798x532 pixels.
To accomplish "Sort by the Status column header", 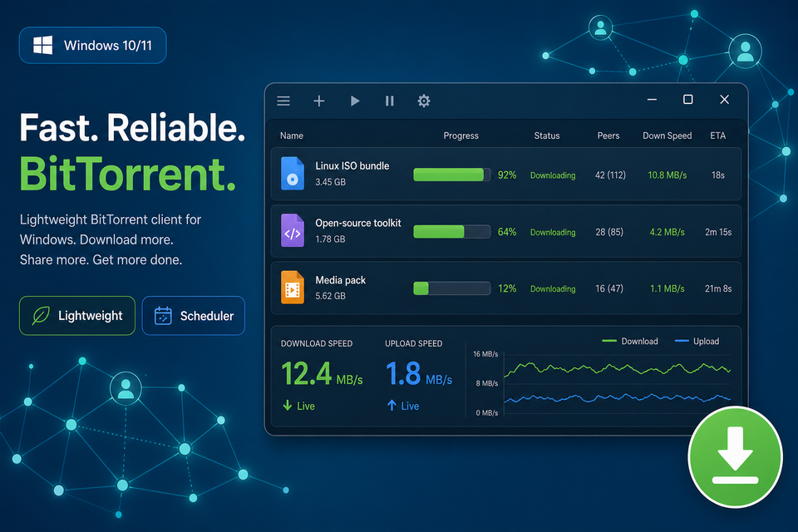I will (x=547, y=135).
